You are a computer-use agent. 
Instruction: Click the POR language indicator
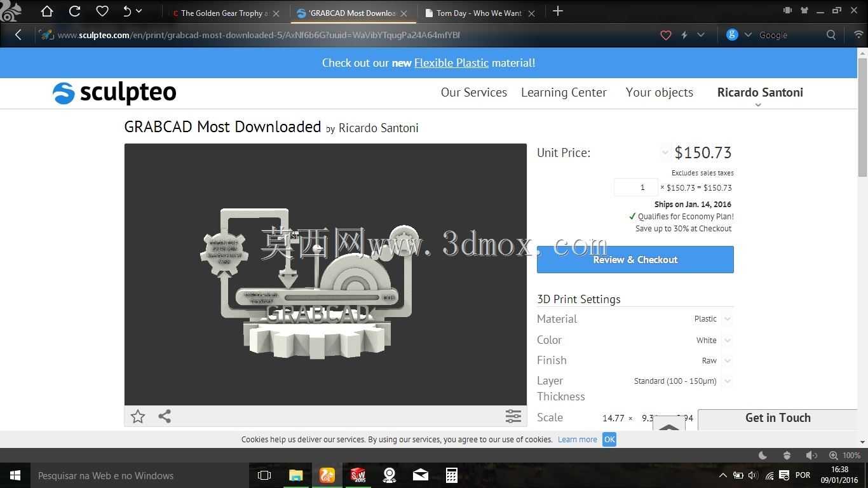coord(803,475)
